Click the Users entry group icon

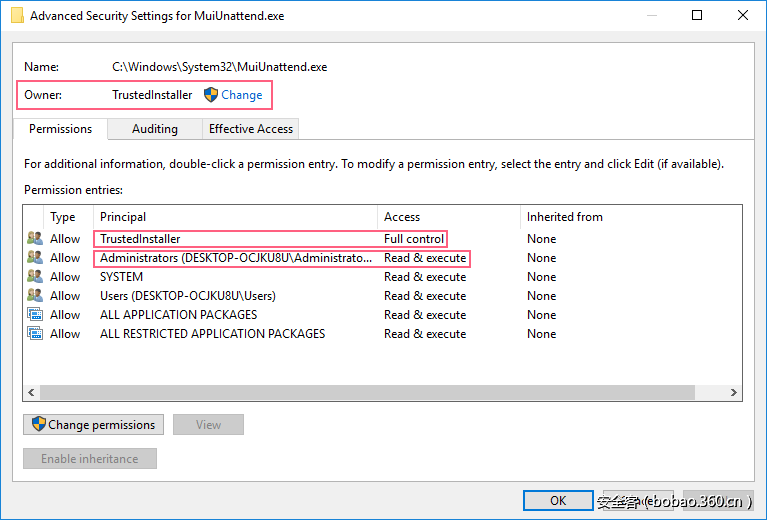35,296
